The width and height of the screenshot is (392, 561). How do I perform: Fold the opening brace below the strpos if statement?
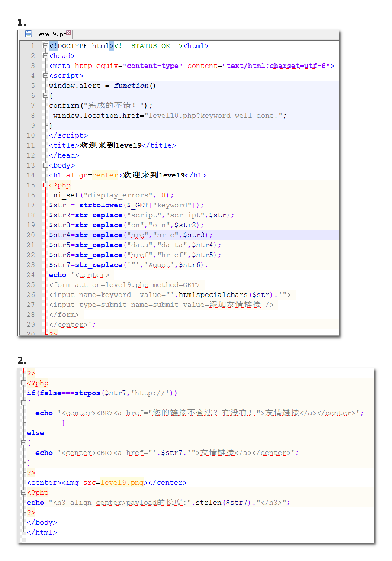point(23,403)
